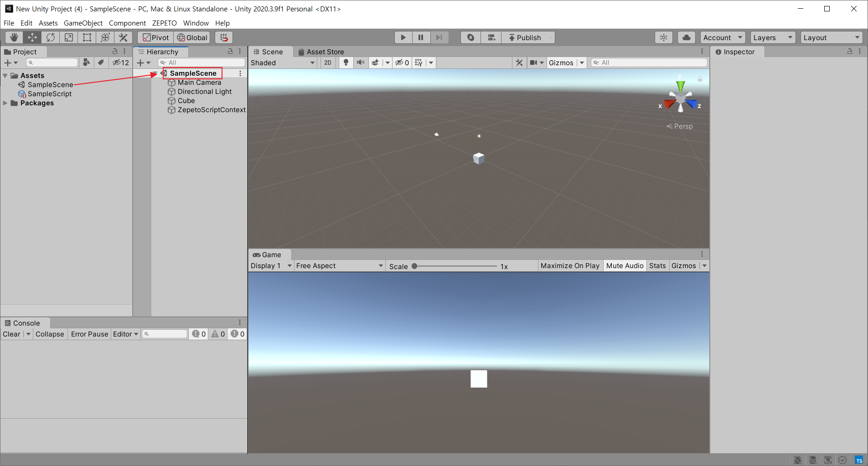The height and width of the screenshot is (466, 868).
Task: Open Scene camera settings icon
Action: [533, 62]
